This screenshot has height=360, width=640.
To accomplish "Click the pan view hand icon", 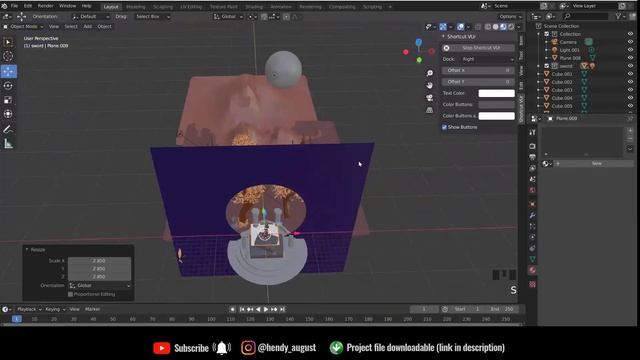I will click(x=429, y=85).
